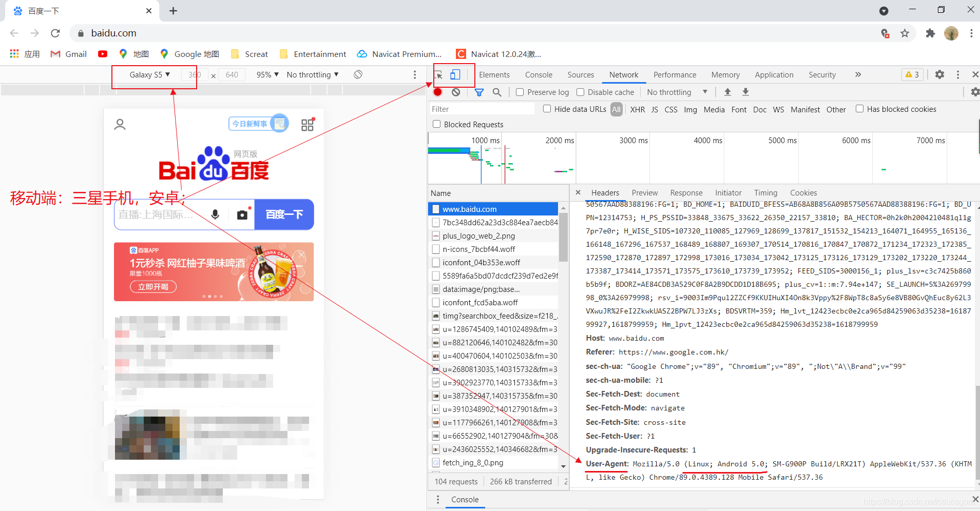
Task: Filter requests by Img type
Action: (x=690, y=109)
